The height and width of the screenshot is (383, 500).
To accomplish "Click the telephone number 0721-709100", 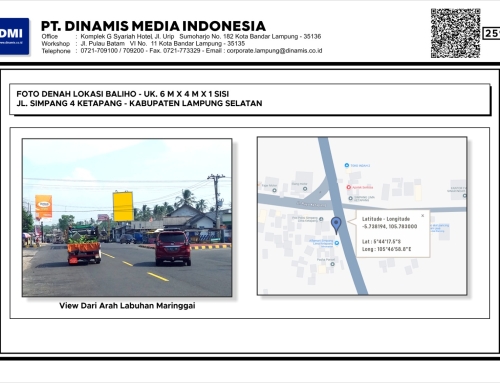I will [x=99, y=51].
